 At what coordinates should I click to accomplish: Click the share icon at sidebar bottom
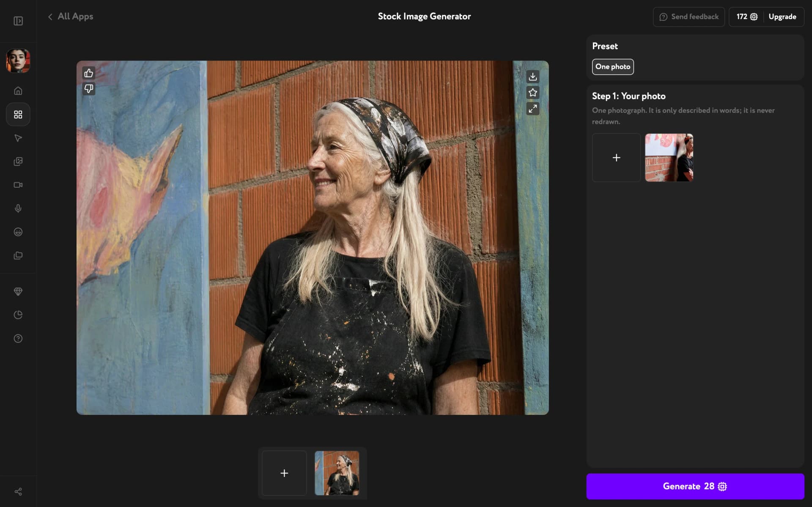[18, 491]
